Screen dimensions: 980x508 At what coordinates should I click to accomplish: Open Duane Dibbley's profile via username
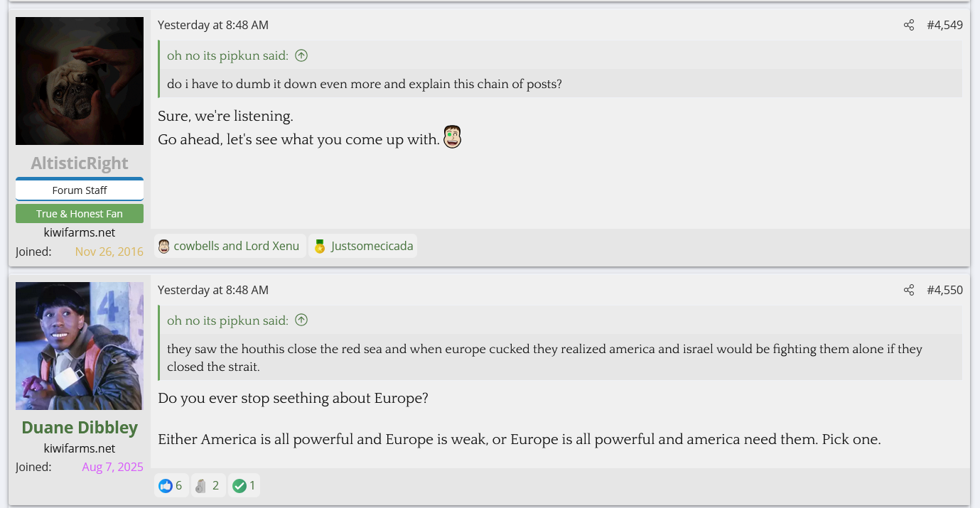(x=80, y=428)
